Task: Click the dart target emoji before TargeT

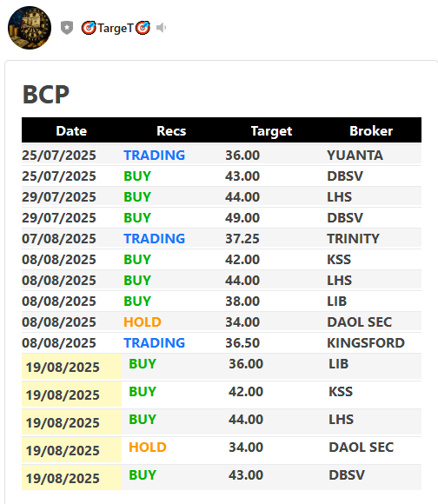Action: (x=89, y=28)
